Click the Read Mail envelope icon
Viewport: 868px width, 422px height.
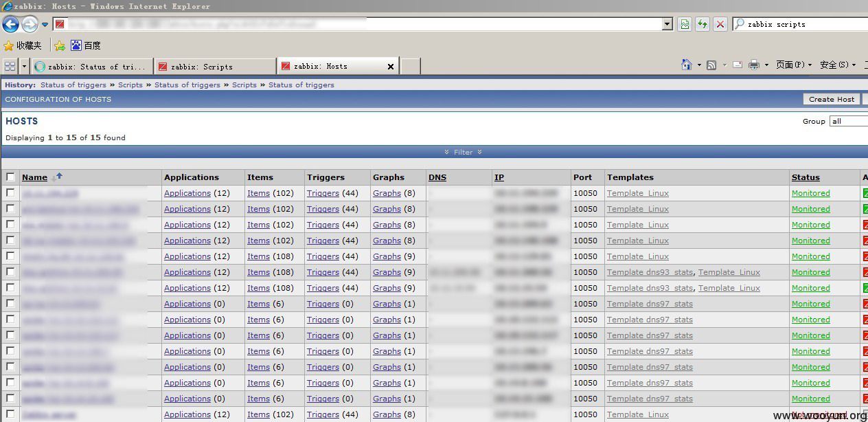[738, 65]
